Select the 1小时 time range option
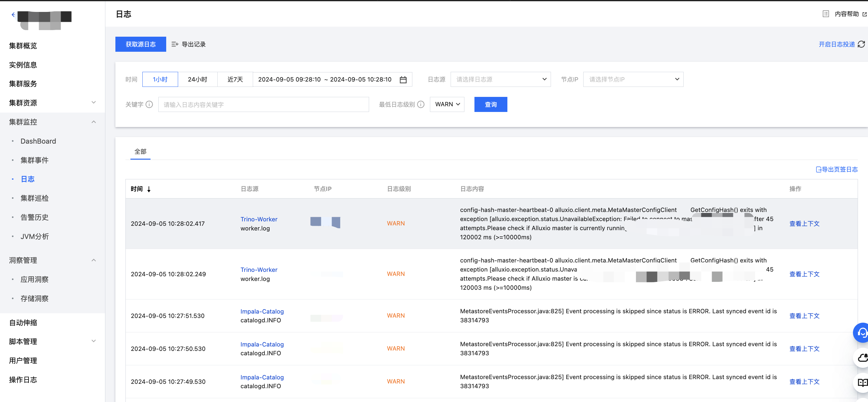Viewport: 868px width, 402px height. 160,80
